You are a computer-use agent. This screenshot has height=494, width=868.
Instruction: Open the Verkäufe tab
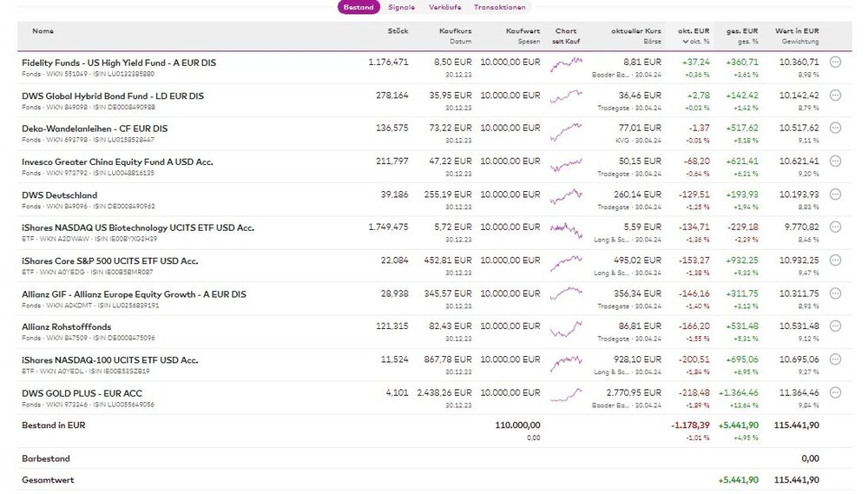tap(444, 7)
